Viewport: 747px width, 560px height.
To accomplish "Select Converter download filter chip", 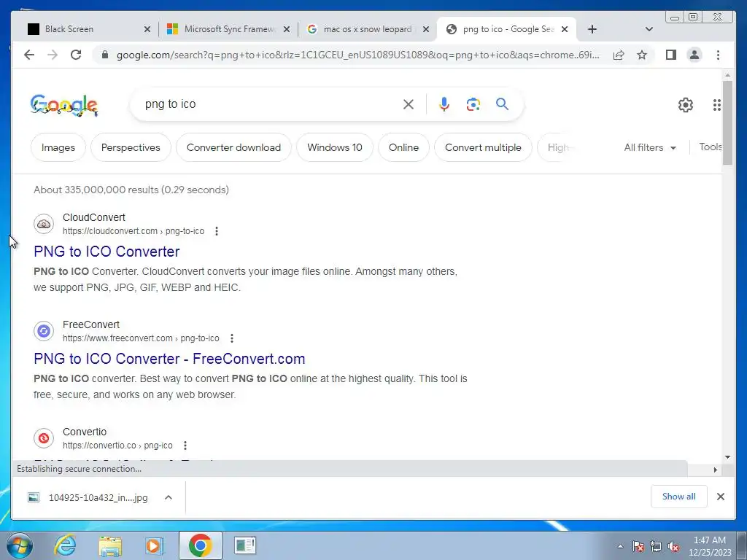I will click(233, 147).
